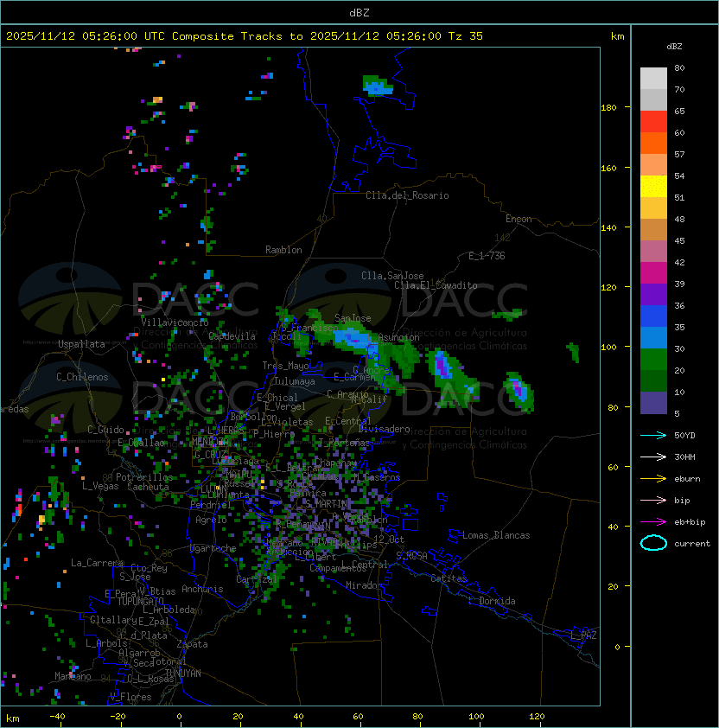
Task: Click the 'La_Carrera' map label
Action: 97,563
